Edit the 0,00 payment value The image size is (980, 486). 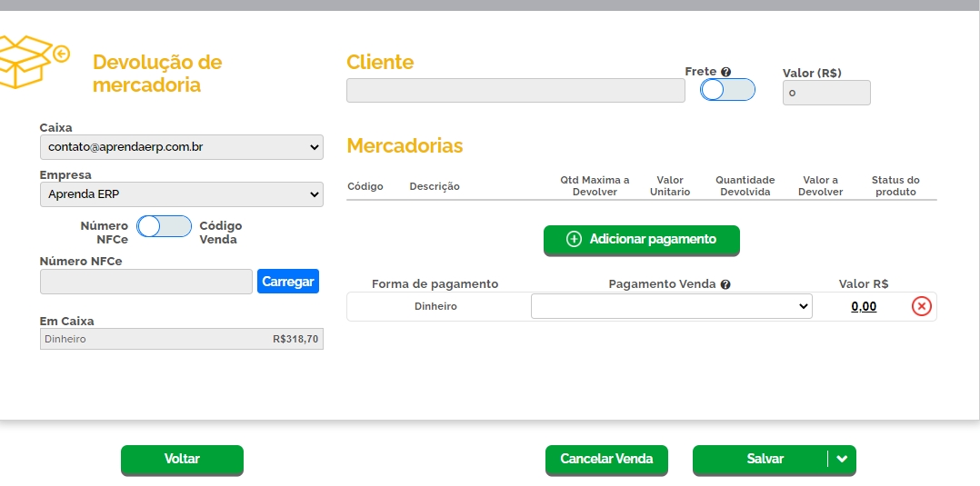pyautogui.click(x=864, y=307)
